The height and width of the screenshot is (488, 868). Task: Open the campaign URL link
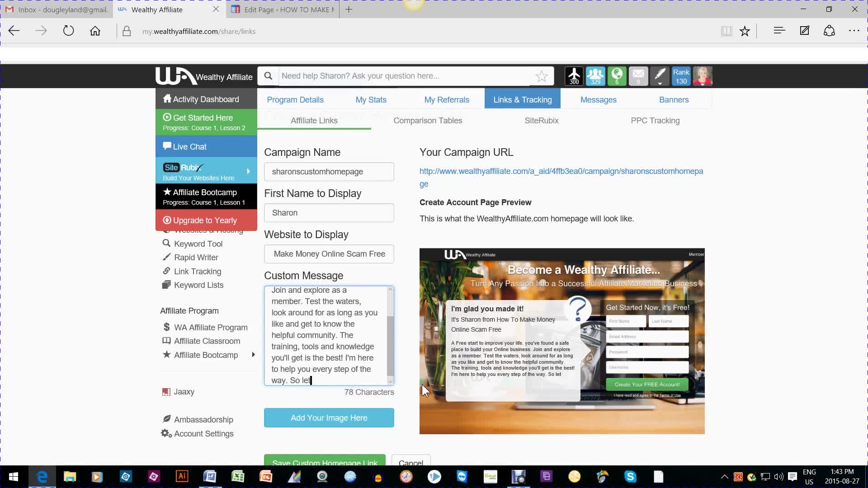561,177
